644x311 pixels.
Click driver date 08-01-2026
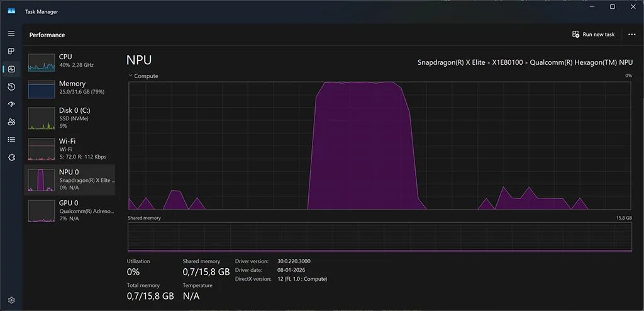coord(291,270)
